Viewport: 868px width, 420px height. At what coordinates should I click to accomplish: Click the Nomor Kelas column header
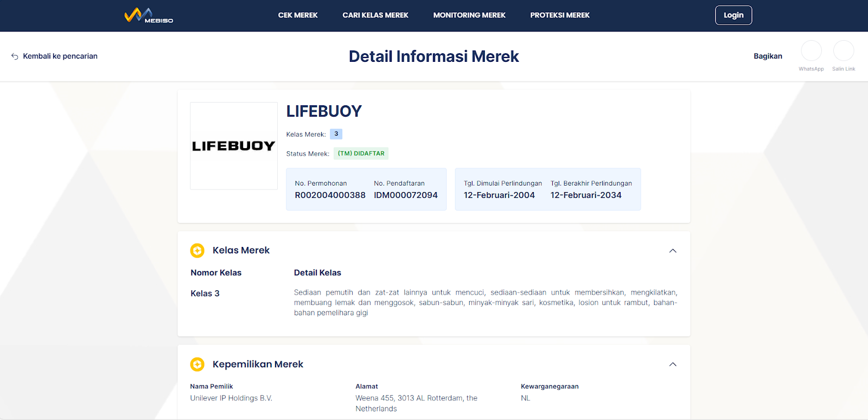[x=216, y=273]
